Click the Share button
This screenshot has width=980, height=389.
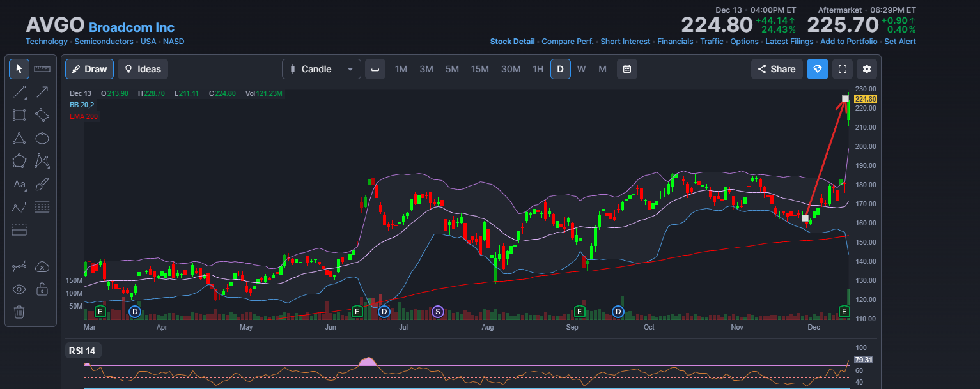pyautogui.click(x=777, y=69)
